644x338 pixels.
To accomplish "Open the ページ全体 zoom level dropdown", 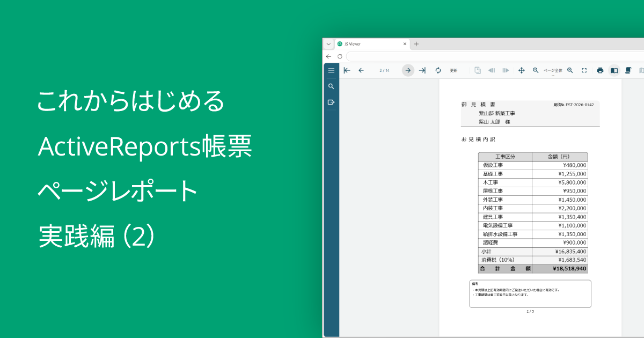I will coord(553,71).
